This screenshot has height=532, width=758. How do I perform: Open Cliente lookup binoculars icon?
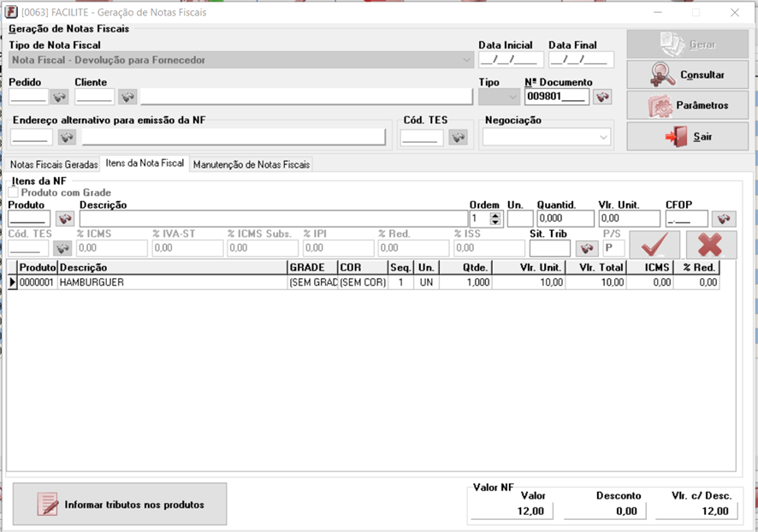coord(127,98)
